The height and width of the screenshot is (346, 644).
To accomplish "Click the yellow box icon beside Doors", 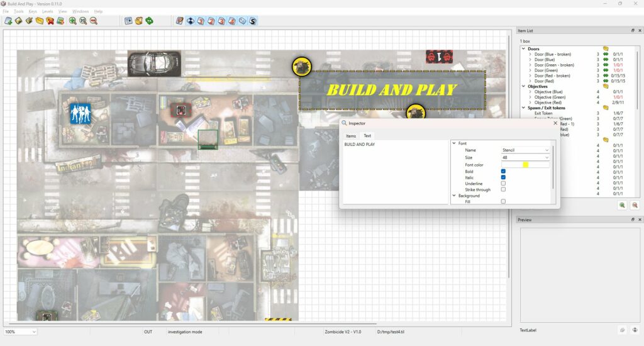I will coord(606,48).
